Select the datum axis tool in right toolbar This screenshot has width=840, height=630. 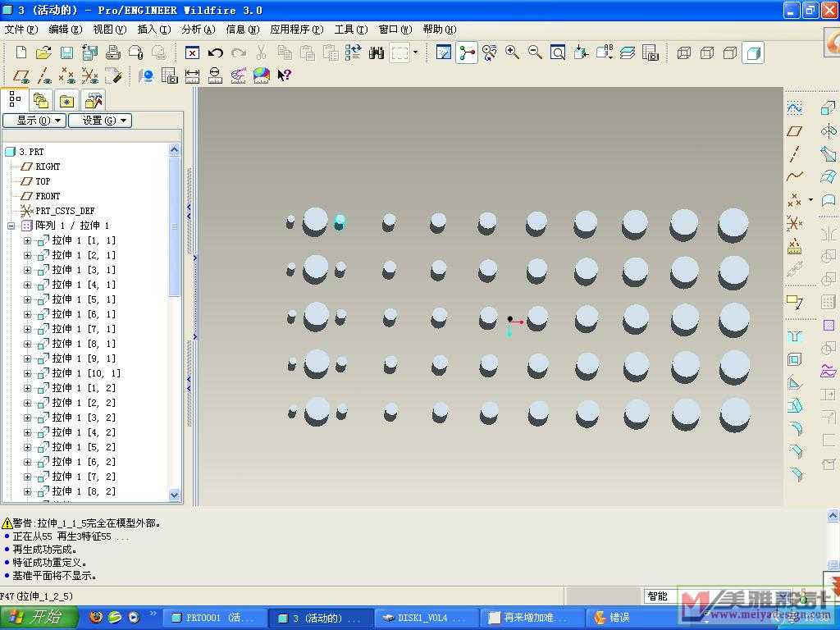795,154
